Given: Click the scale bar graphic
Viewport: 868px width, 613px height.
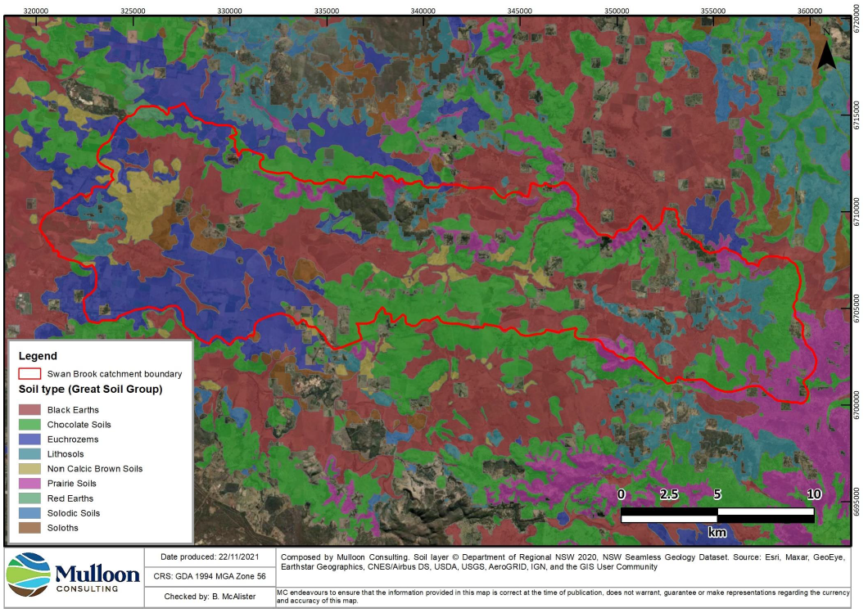Looking at the screenshot, I should (717, 516).
